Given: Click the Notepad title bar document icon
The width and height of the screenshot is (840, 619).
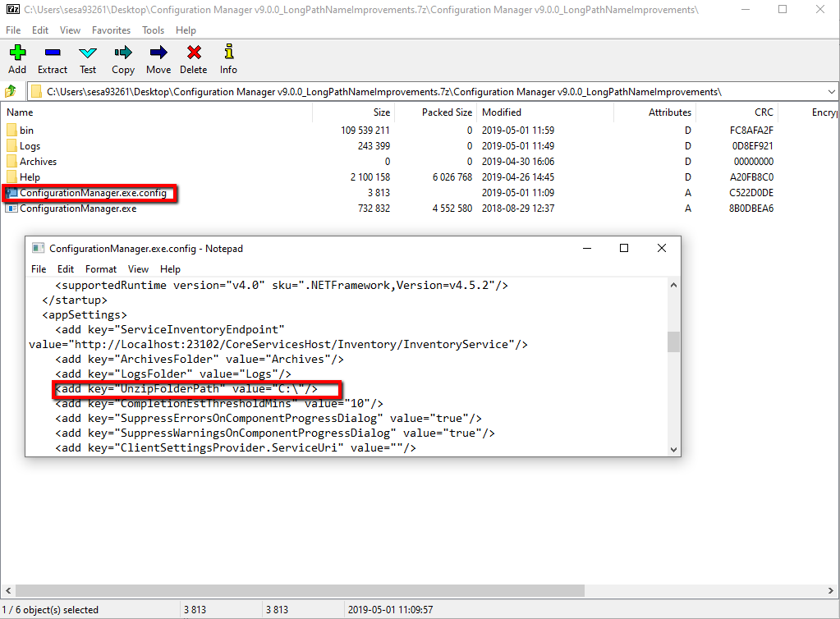Looking at the screenshot, I should tap(38, 248).
